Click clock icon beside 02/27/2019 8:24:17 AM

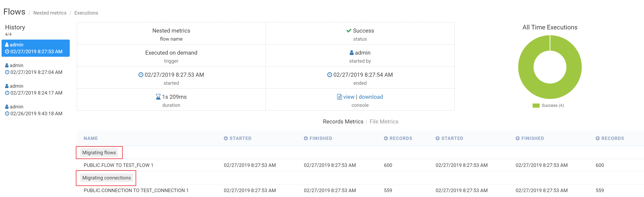pyautogui.click(x=7, y=93)
